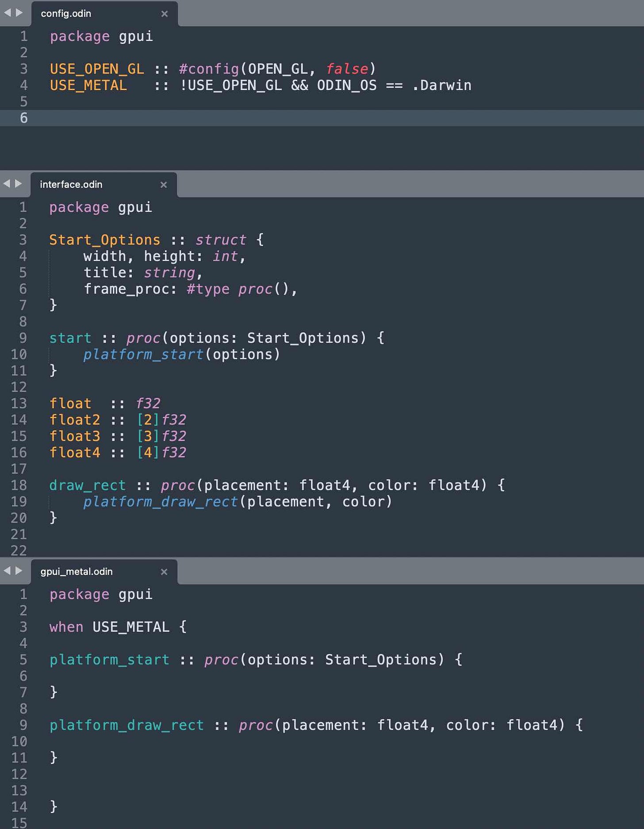Click 'package' keyword in config.odin

(x=80, y=36)
